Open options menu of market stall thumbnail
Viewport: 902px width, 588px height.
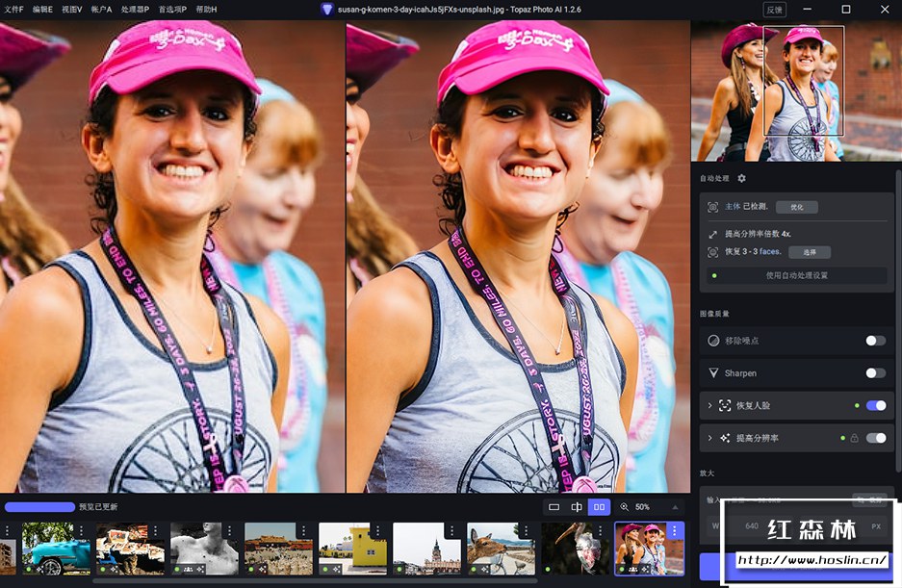(x=155, y=530)
